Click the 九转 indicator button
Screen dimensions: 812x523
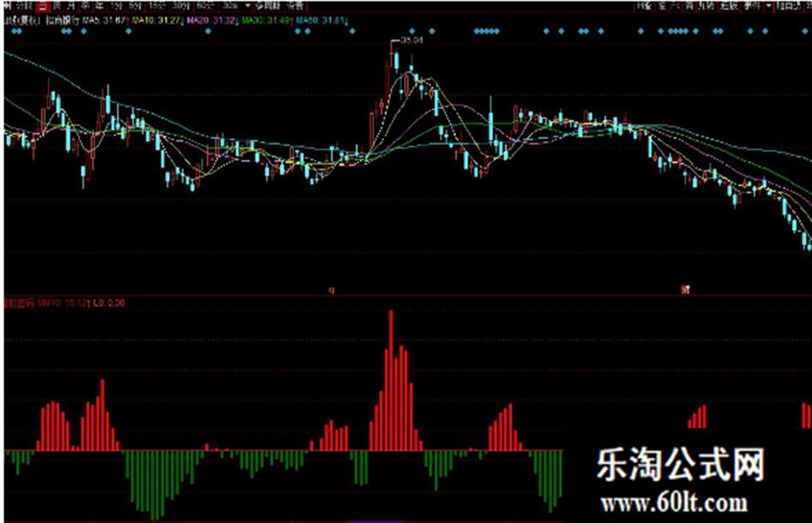coord(705,6)
